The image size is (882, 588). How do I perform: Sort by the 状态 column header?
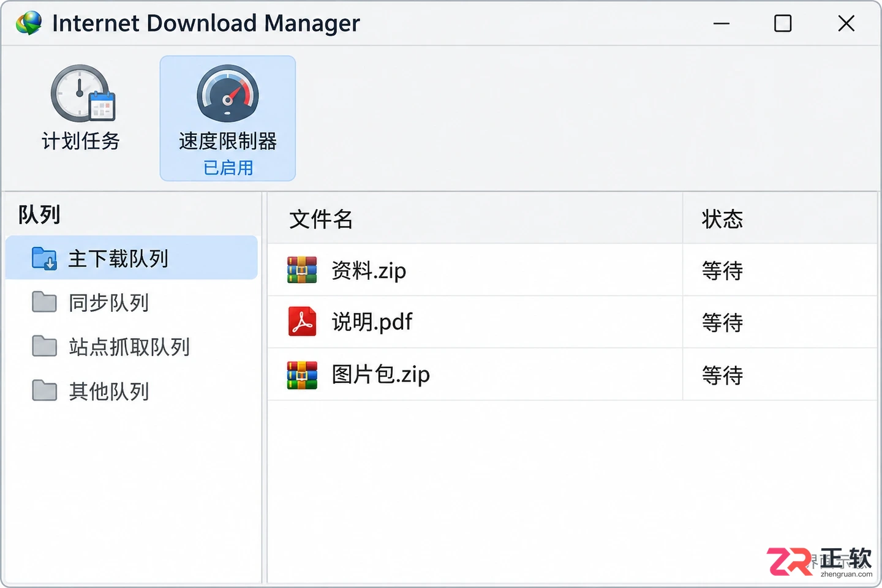pyautogui.click(x=780, y=219)
